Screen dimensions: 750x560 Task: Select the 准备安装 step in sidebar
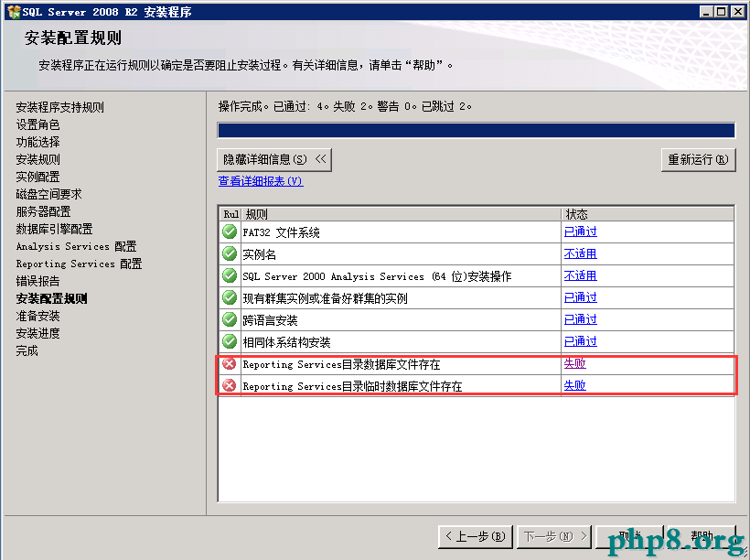tap(37, 316)
